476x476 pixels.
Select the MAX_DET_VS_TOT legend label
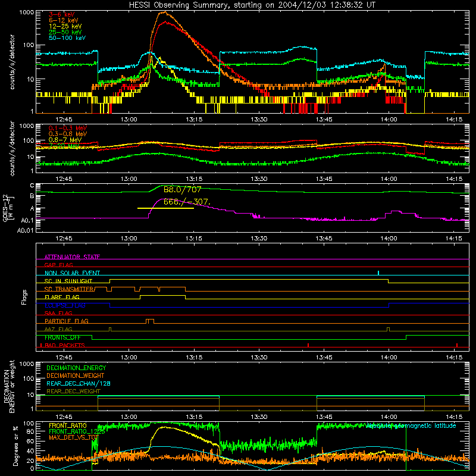[73, 437]
